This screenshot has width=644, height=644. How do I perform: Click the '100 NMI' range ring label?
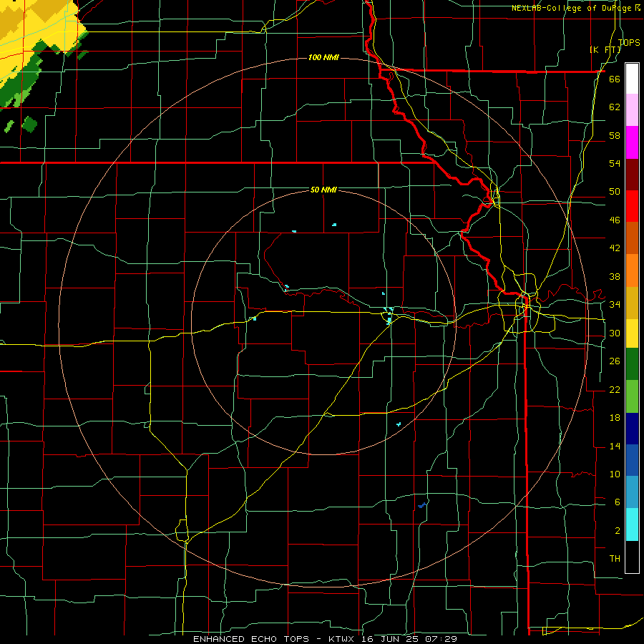click(323, 57)
